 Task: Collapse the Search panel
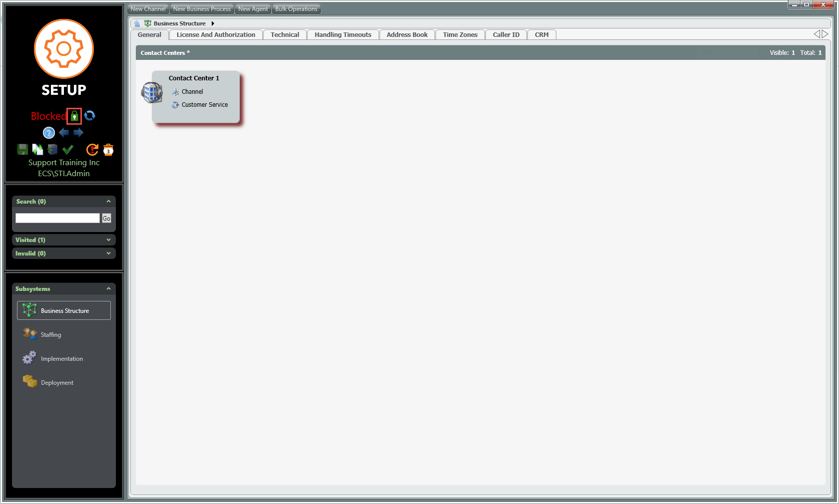click(x=108, y=202)
